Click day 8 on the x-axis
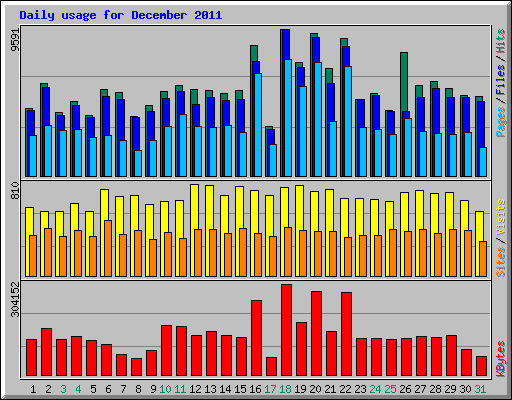 coord(138,389)
